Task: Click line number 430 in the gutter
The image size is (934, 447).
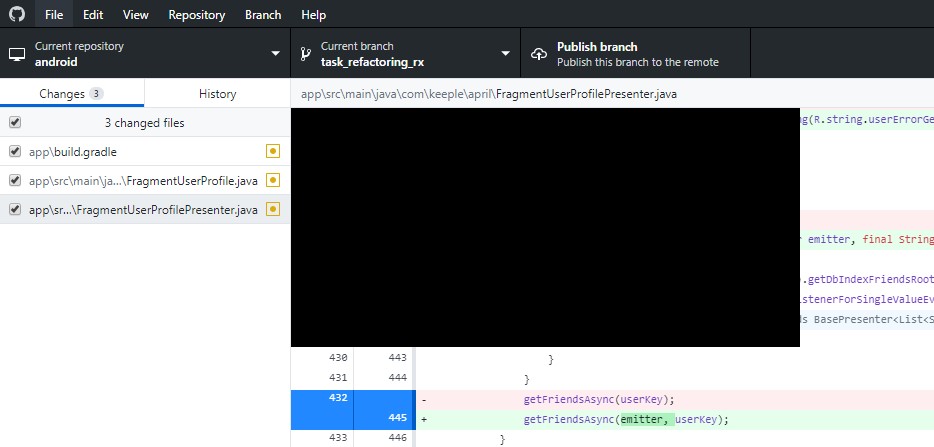Action: tap(338, 358)
